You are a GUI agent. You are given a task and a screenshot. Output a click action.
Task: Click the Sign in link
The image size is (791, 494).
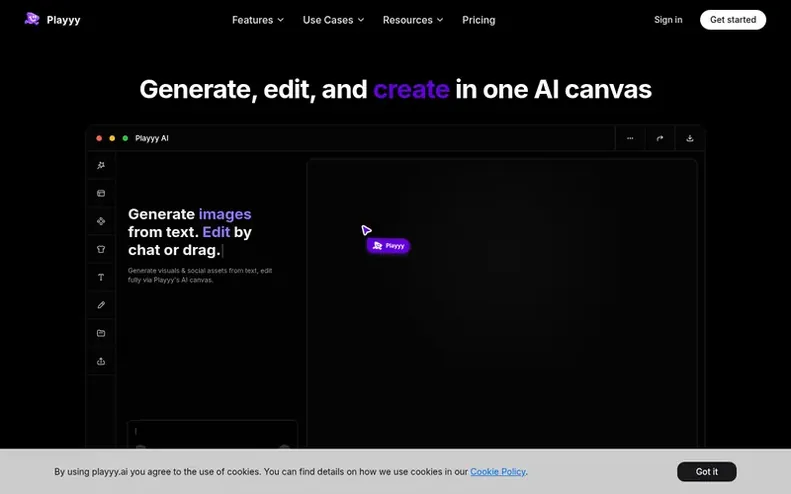pos(668,20)
